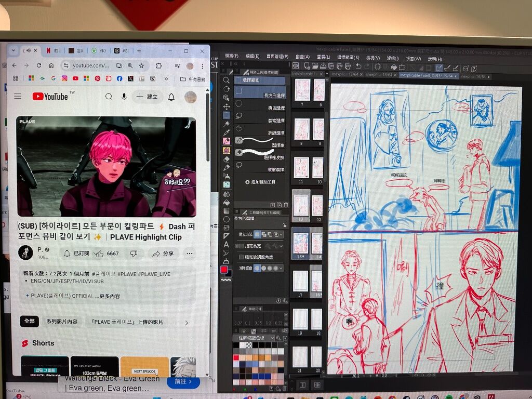Select the first 消除鋸齒 anti-aliasing option
Image resolution: width=532 pixels, height=399 pixels.
257,268
